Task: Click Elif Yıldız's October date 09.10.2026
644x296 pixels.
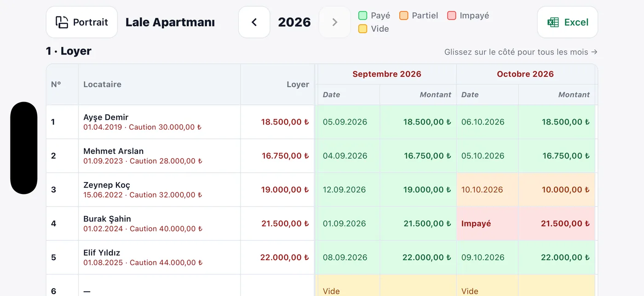Action: point(483,257)
